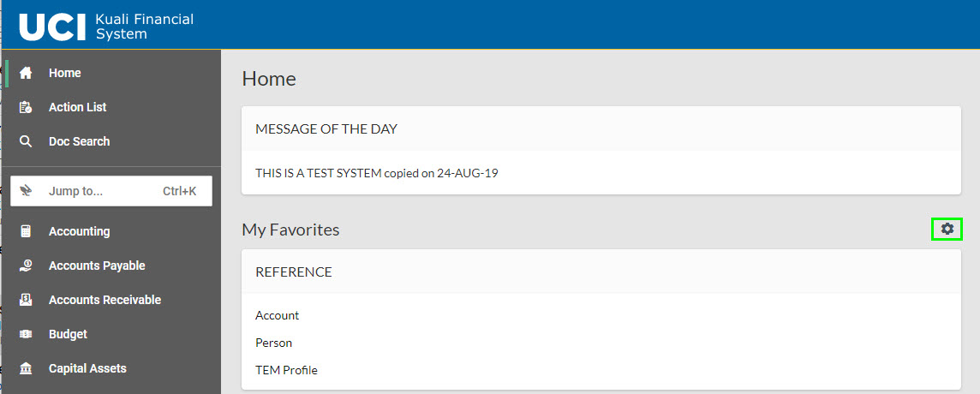
Task: Click the Accounts Receivable icon
Action: [x=26, y=300]
